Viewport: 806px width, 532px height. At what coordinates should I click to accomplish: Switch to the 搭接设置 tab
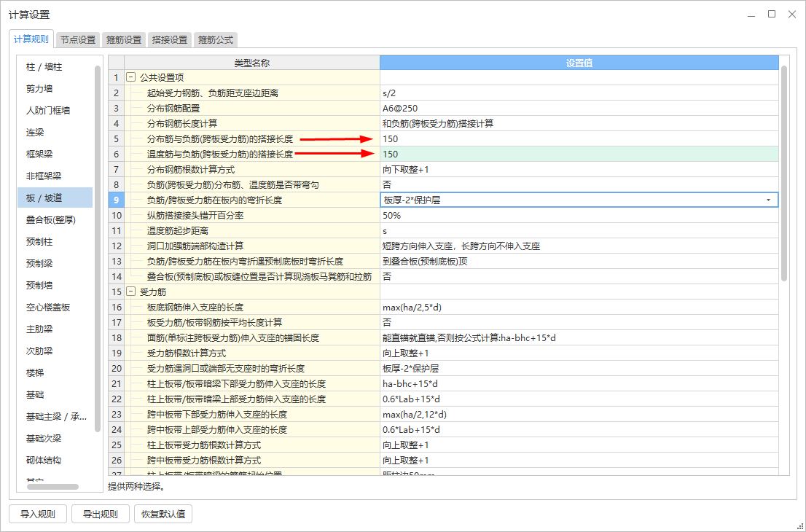tap(170, 40)
